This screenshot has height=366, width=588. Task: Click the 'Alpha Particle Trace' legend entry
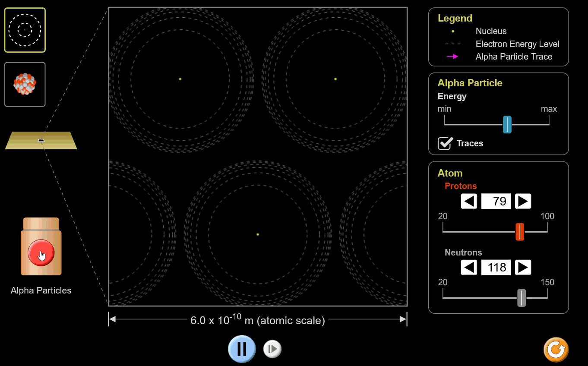point(514,57)
